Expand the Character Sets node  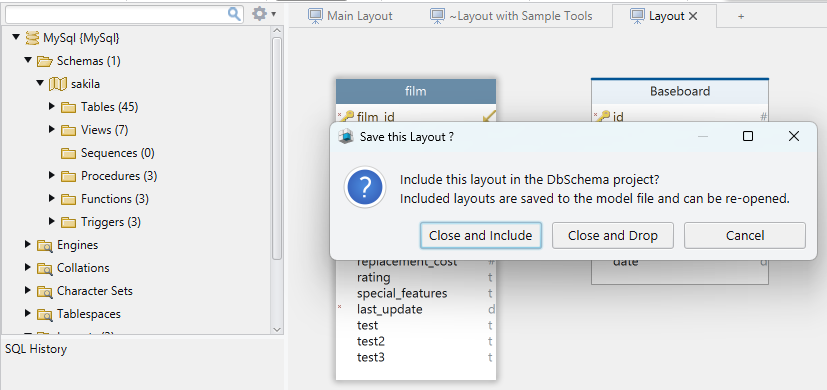(x=28, y=290)
